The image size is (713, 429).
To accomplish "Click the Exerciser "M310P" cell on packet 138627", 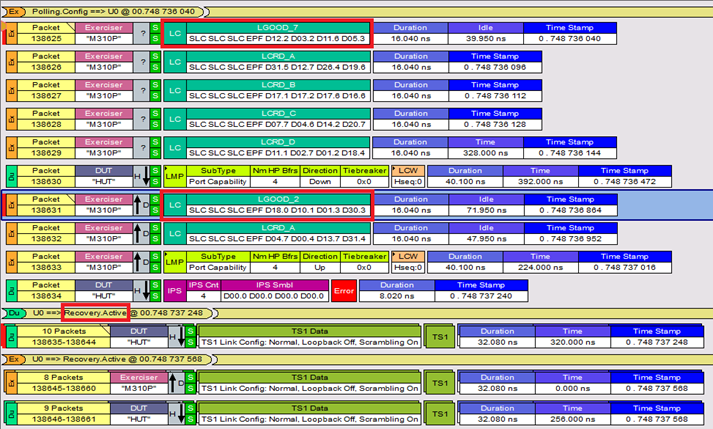I will (104, 91).
